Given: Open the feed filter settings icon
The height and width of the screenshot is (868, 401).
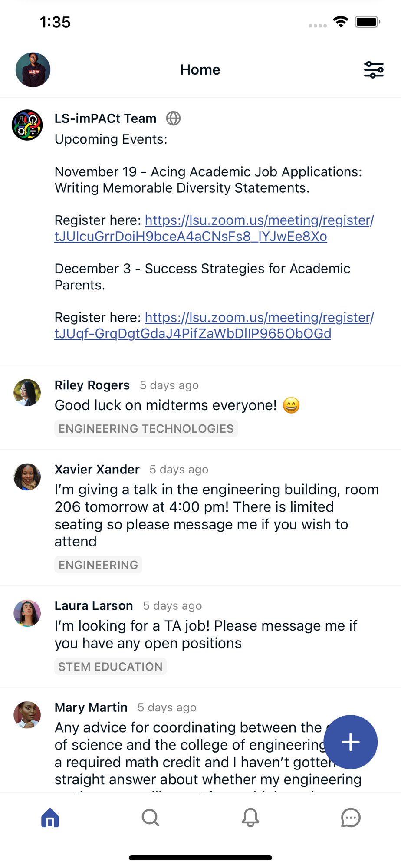Looking at the screenshot, I should point(373,70).
